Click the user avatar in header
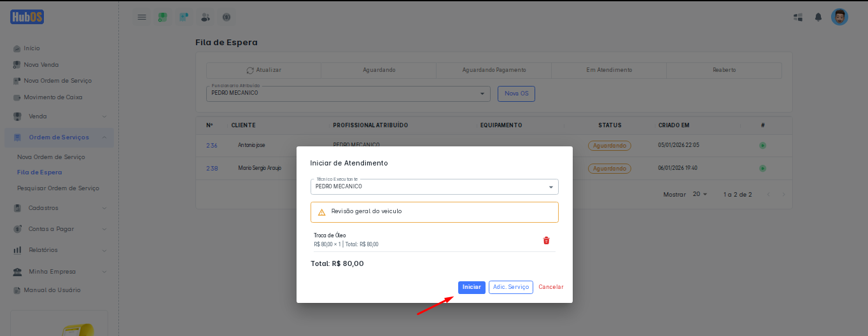 [839, 17]
